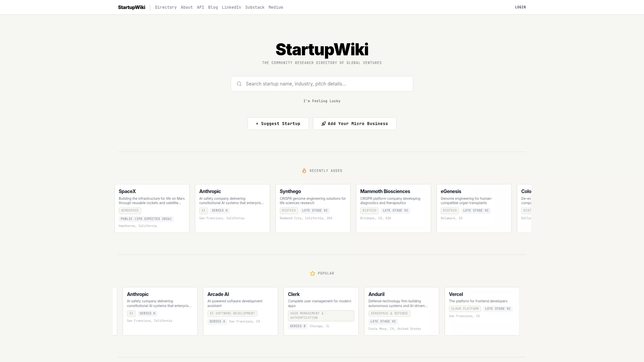This screenshot has height=362, width=644.
Task: Click Add Your Micro Business button
Action: coord(355,124)
